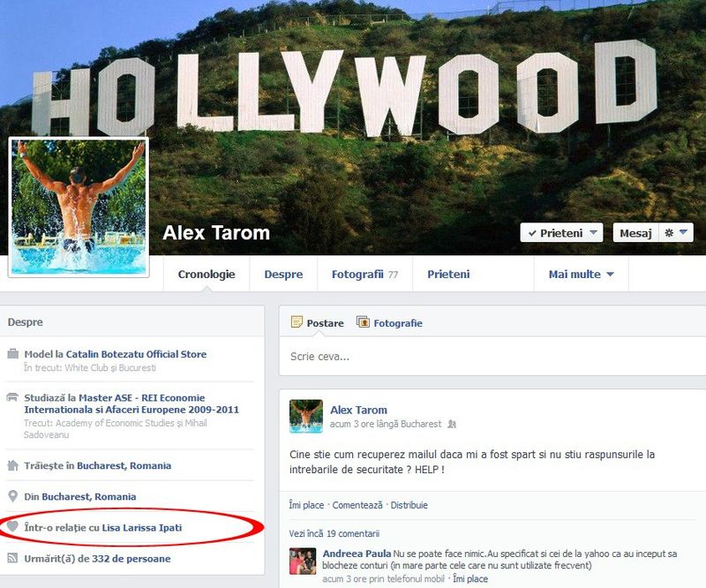
Task: Open Alex Tarom's pool profile picture
Action: [x=79, y=207]
